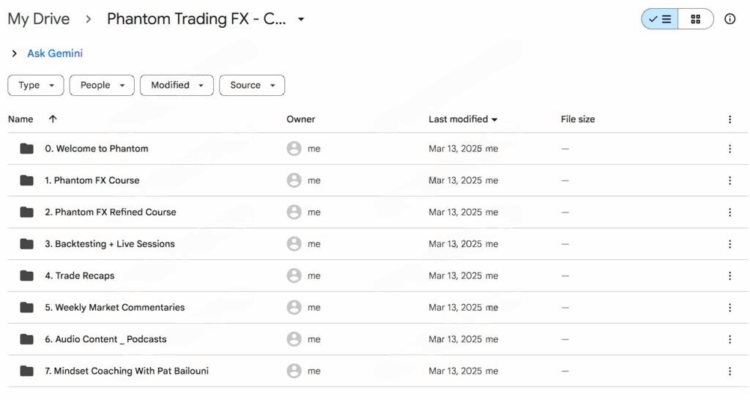Open the People filter dropdown
The width and height of the screenshot is (750, 400).
pyautogui.click(x=102, y=85)
